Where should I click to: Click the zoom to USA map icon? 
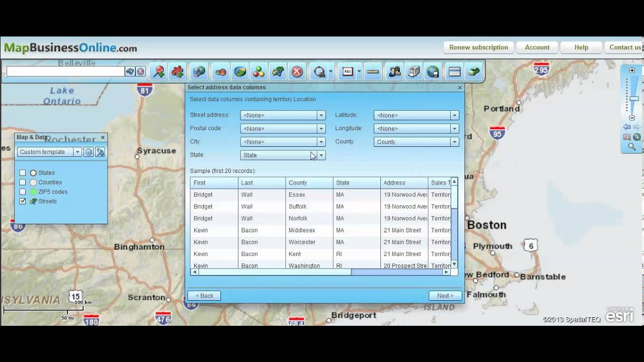[627, 137]
